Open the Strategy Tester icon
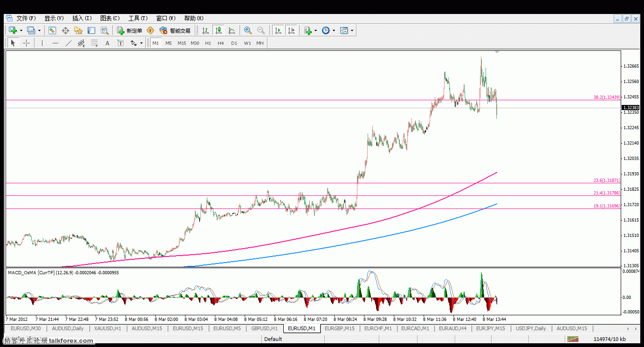 coord(105,30)
